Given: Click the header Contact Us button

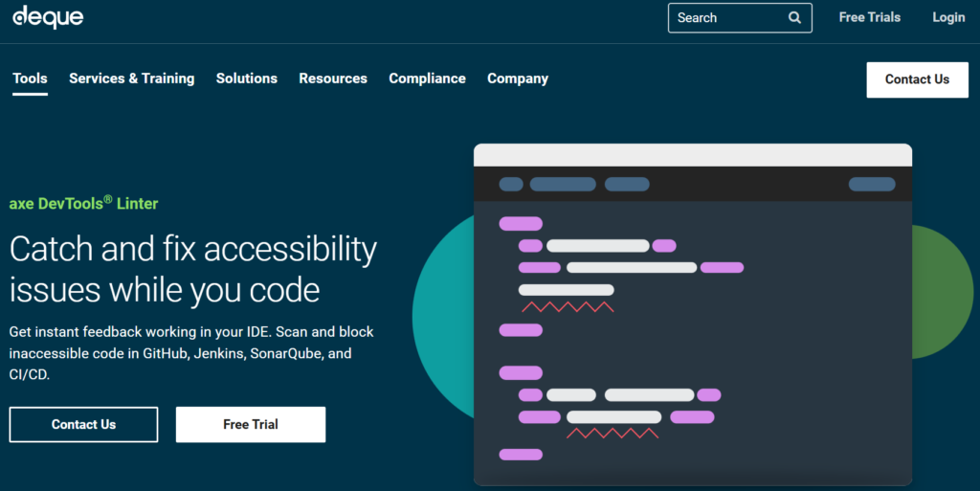Looking at the screenshot, I should 918,80.
